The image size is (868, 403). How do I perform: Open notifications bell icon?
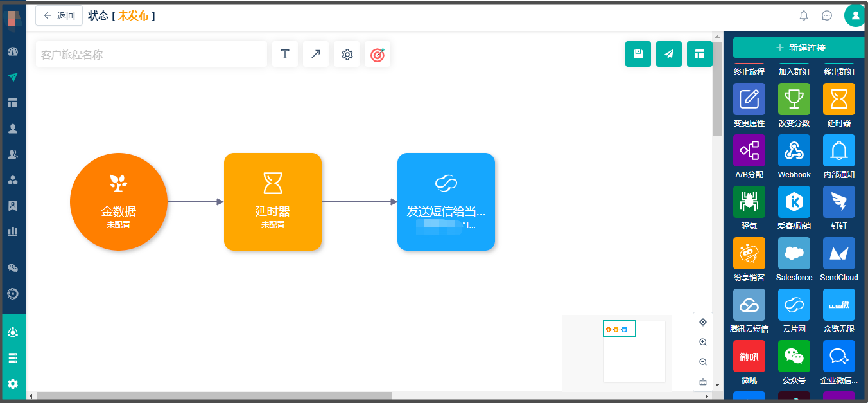[804, 15]
